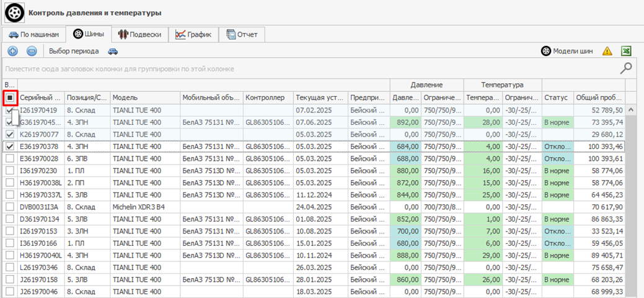
Task: Switch to the График tab
Action: (x=193, y=34)
